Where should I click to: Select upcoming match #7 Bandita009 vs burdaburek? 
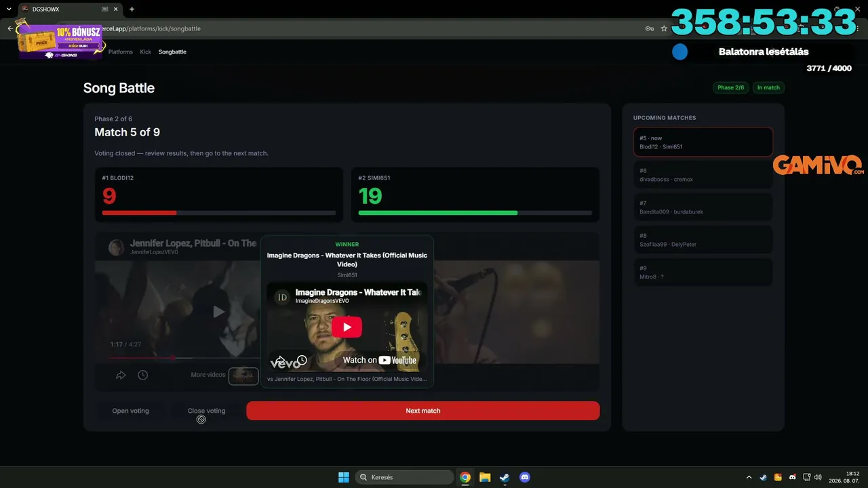703,207
